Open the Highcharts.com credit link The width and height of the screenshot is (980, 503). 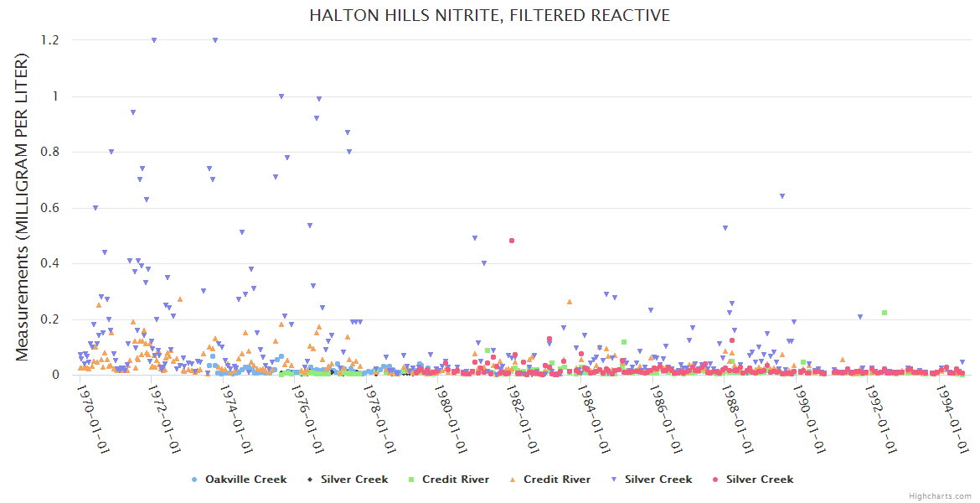[940, 495]
